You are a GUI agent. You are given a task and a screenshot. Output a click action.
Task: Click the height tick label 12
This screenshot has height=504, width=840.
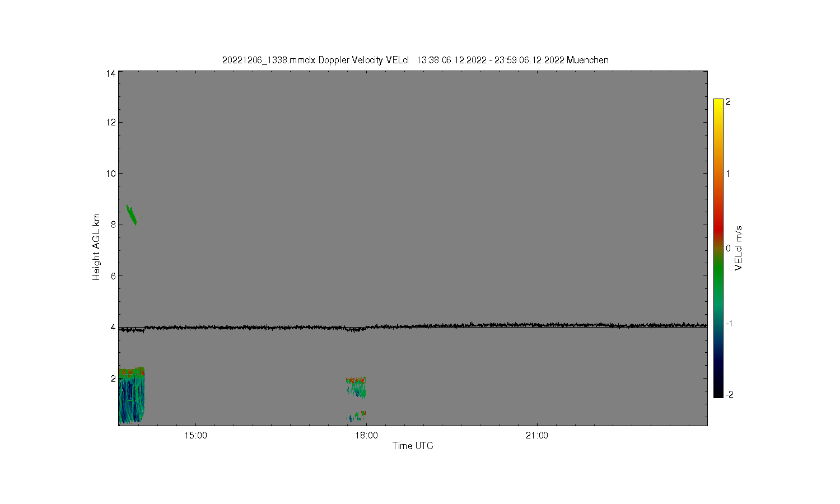click(x=111, y=122)
